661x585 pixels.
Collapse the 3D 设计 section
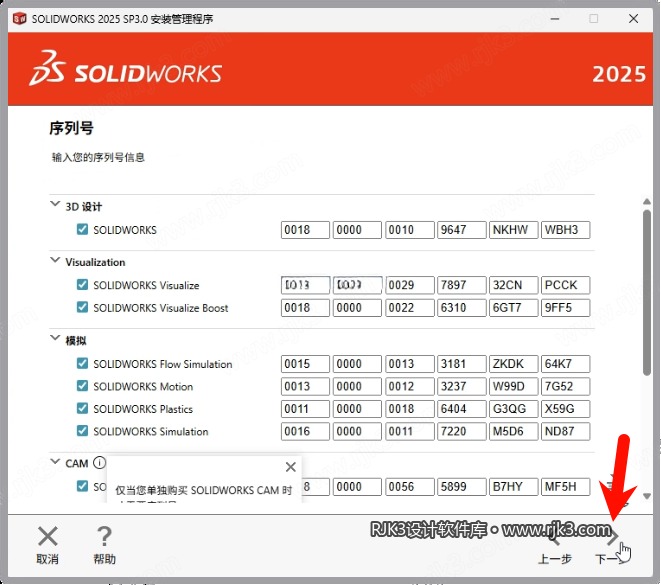point(55,204)
